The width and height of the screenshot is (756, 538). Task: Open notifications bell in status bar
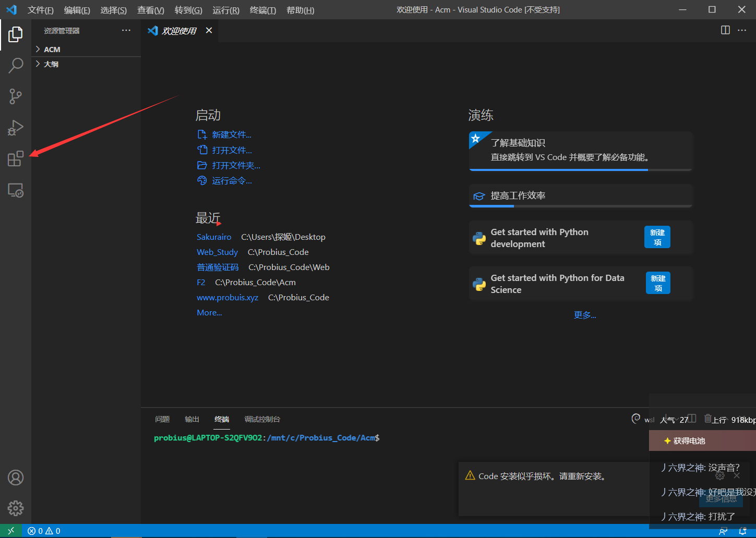point(743,531)
